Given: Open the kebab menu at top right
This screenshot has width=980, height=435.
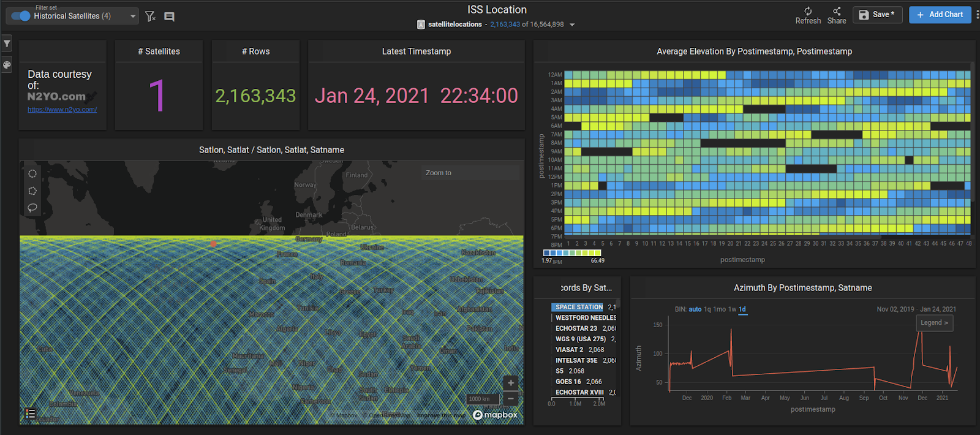Looking at the screenshot, I should [977, 15].
